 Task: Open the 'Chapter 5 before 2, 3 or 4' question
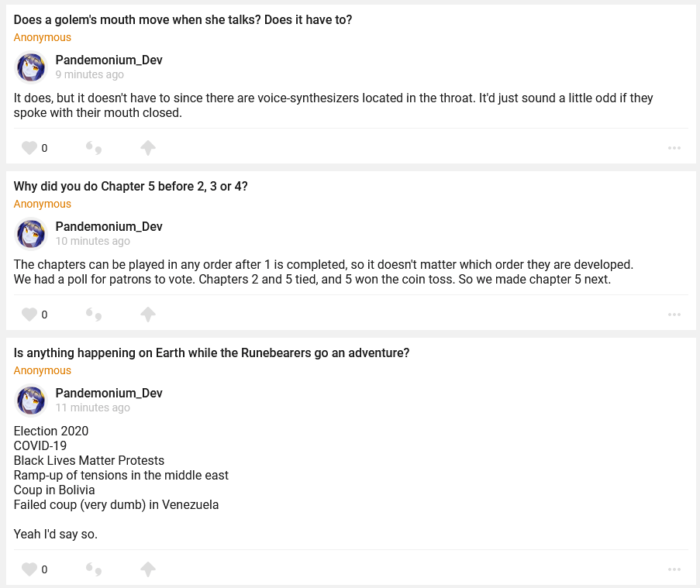click(131, 186)
